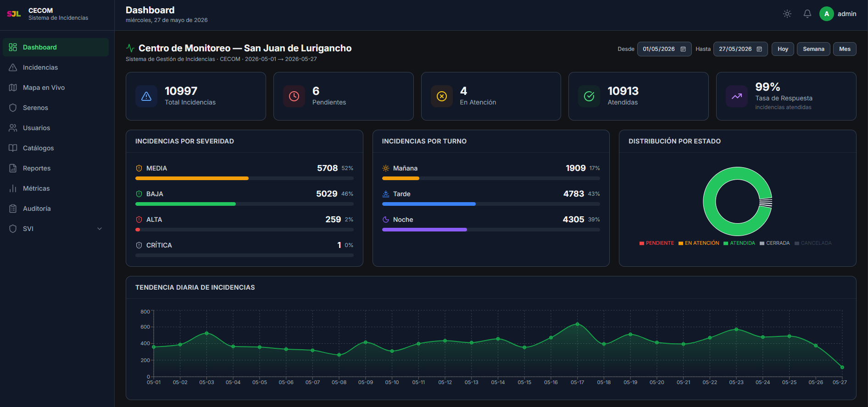The width and height of the screenshot is (868, 407).
Task: Navigate to Serenos
Action: pyautogui.click(x=56, y=108)
